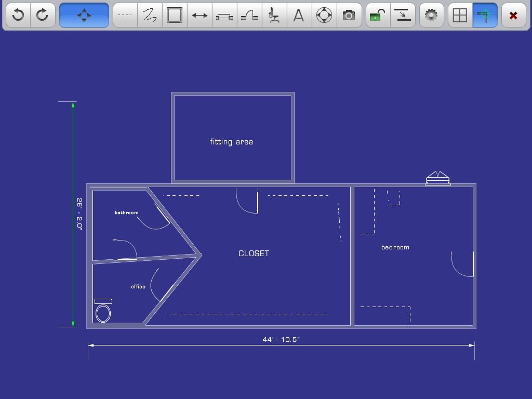Select the highlighted wall joint tool

(x=484, y=15)
